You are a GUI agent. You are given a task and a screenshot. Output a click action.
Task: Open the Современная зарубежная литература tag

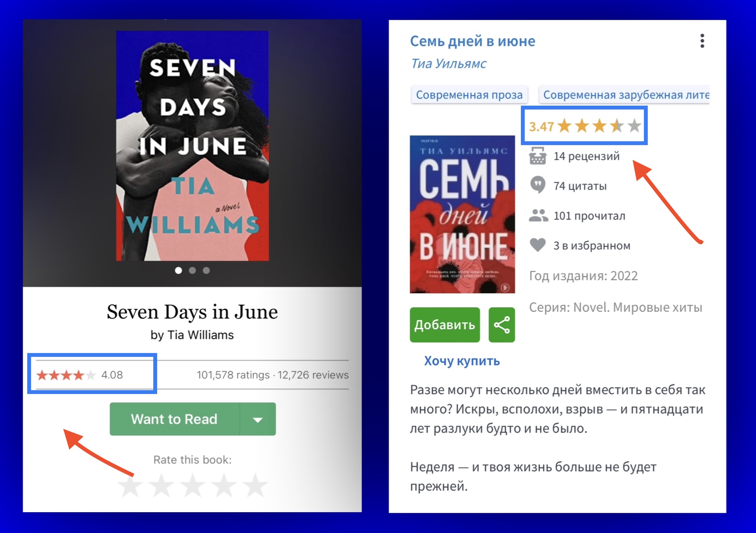tap(624, 95)
